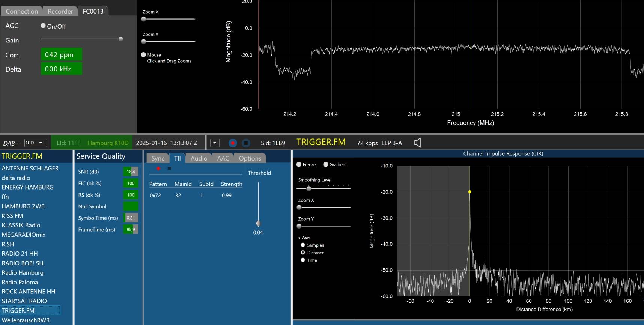
Task: Click the green Null Symbol indicator
Action: click(131, 206)
